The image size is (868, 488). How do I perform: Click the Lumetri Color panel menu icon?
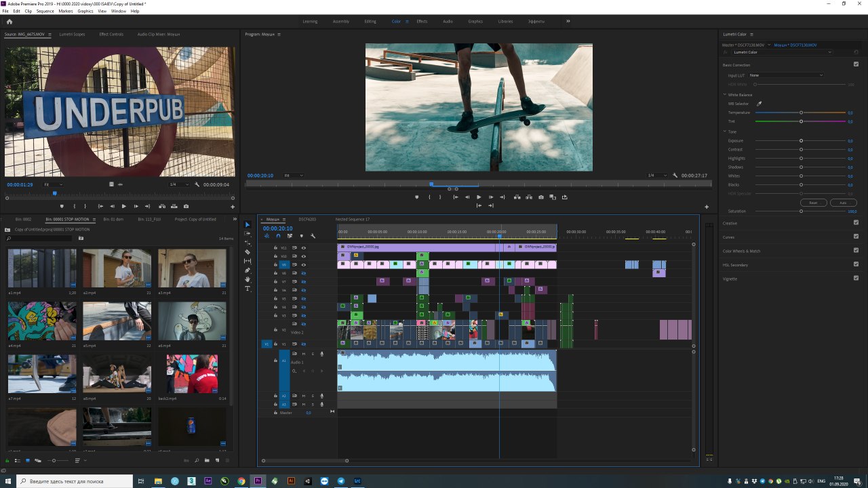[751, 34]
